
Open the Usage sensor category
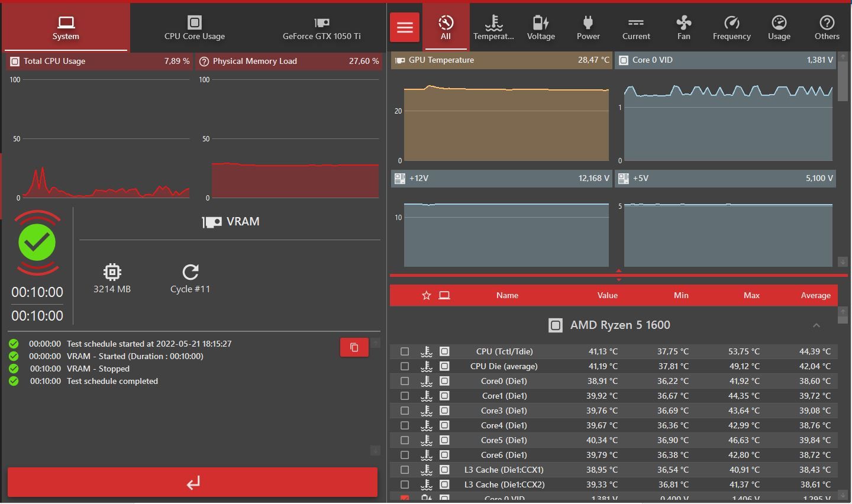779,27
